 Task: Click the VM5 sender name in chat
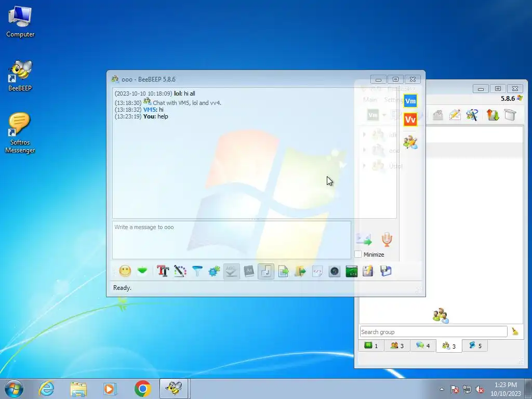pos(149,109)
